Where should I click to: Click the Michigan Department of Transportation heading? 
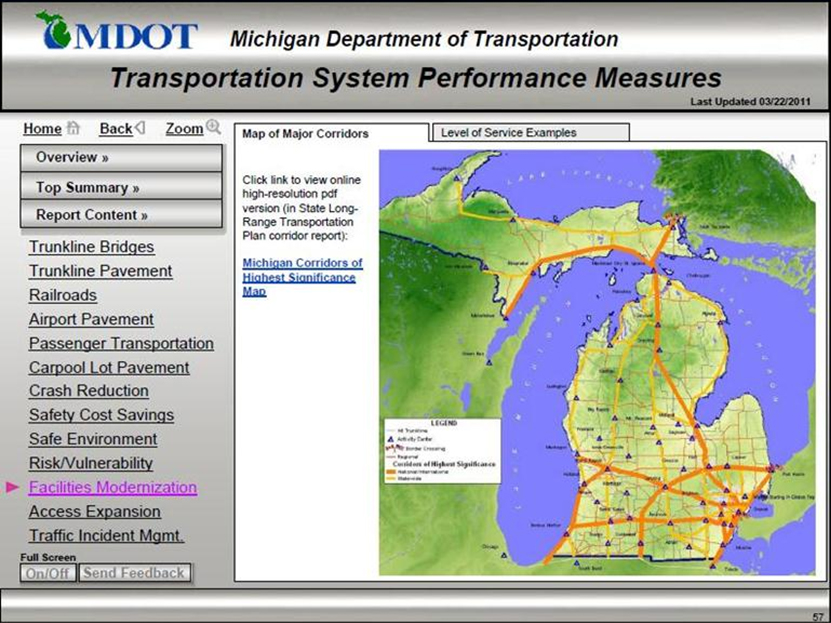tap(424, 39)
